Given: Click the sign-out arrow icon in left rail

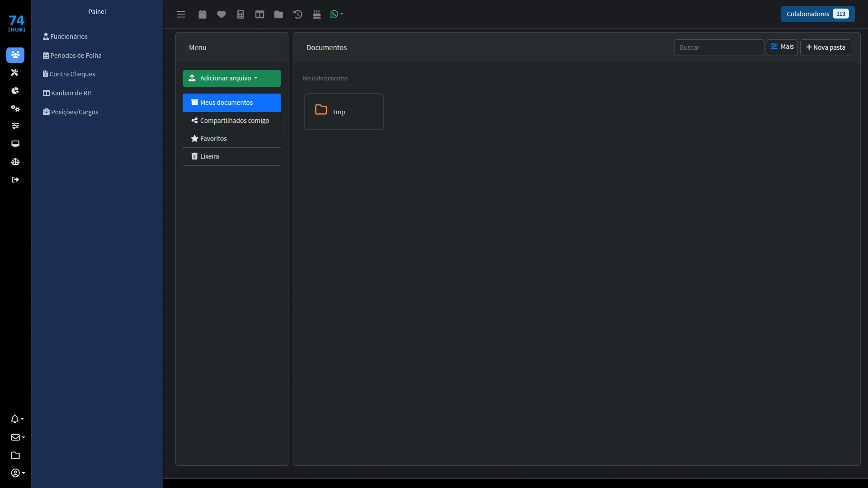Looking at the screenshot, I should [15, 179].
